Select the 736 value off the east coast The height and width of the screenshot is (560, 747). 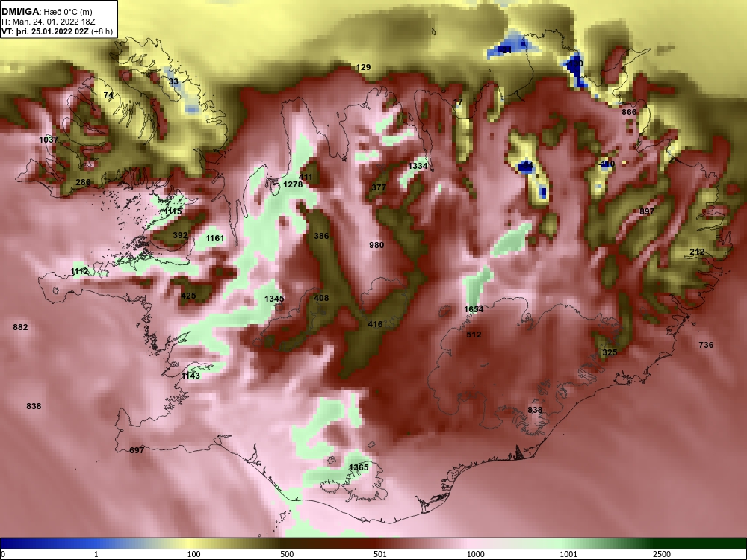click(706, 345)
